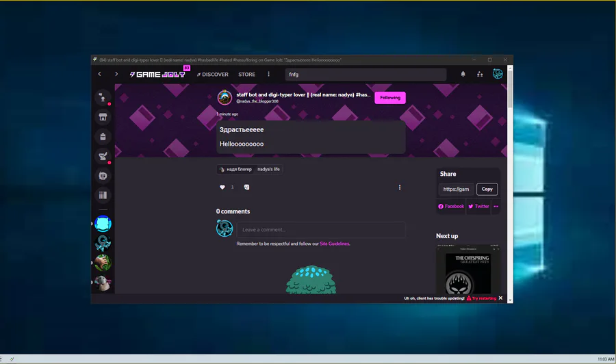The image size is (616, 364).
Task: Toggle the heart like on the post
Action: pos(222,187)
